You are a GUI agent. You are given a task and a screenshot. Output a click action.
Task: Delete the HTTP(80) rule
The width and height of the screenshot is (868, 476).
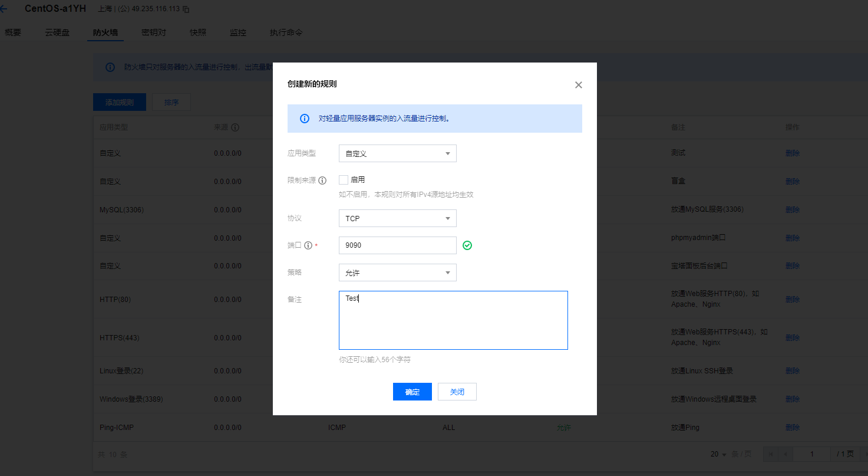(x=793, y=299)
